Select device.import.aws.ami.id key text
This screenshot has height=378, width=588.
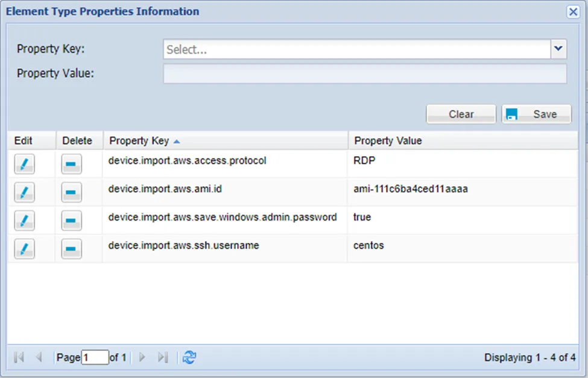click(165, 189)
